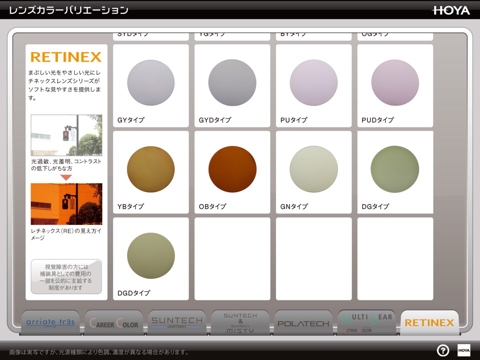The height and width of the screenshot is (360, 480).
Task: Select the GN type light green lens
Action: (314, 172)
